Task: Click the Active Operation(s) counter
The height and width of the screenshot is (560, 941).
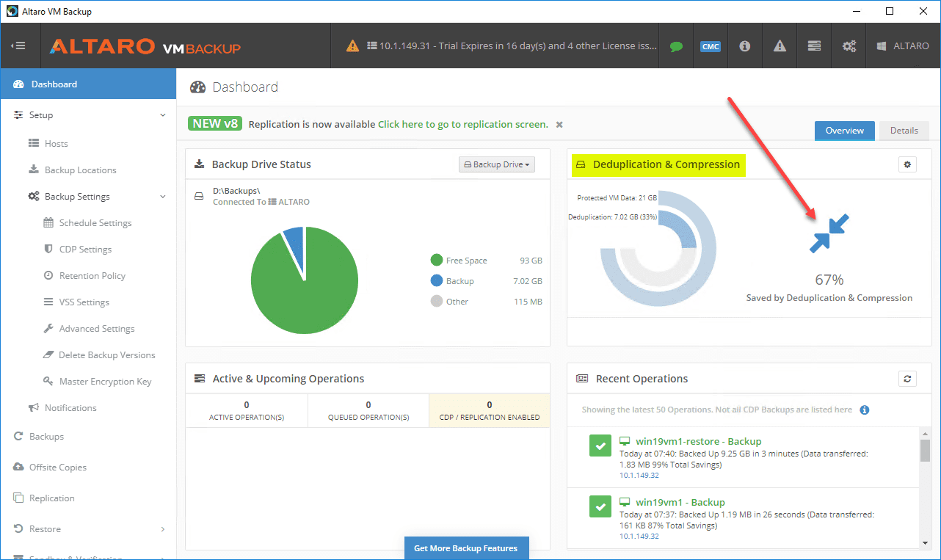Action: pos(247,410)
